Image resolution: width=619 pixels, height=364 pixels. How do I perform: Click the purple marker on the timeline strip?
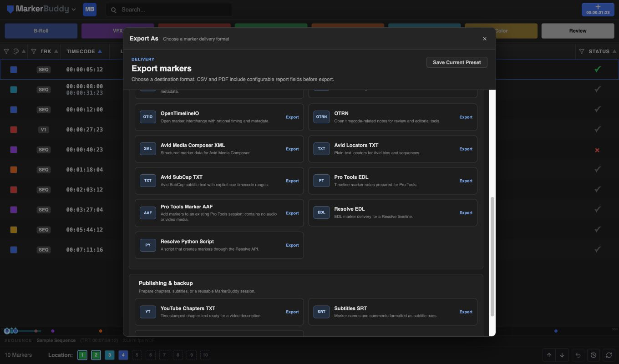coord(53,331)
